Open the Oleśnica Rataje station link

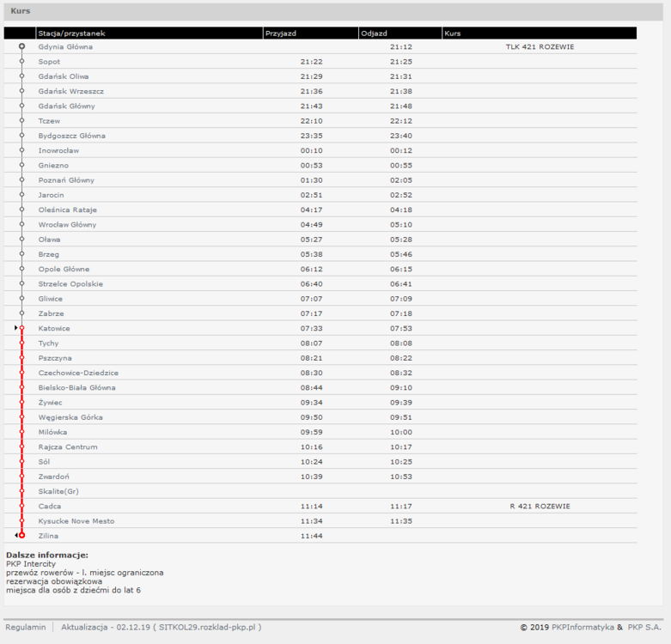67,210
